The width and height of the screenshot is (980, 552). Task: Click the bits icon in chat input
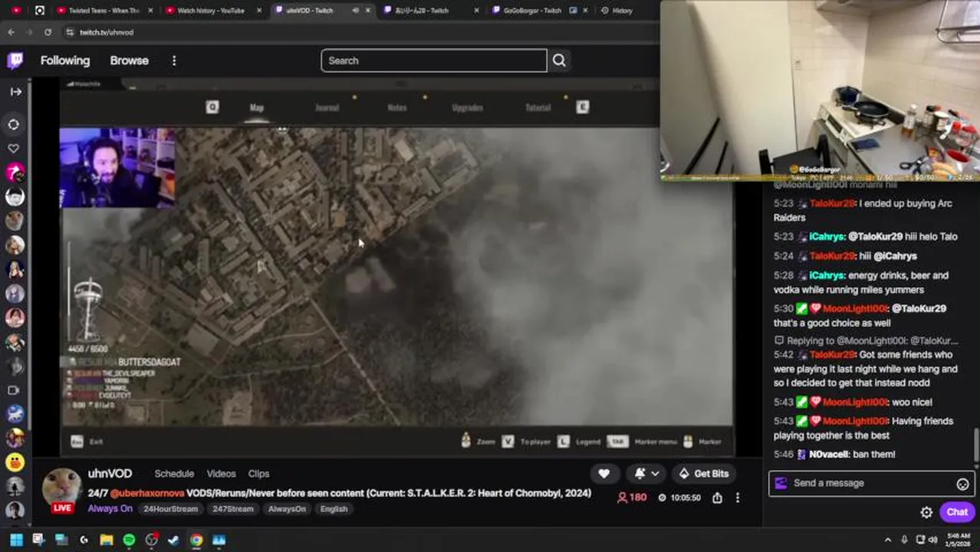tap(781, 483)
